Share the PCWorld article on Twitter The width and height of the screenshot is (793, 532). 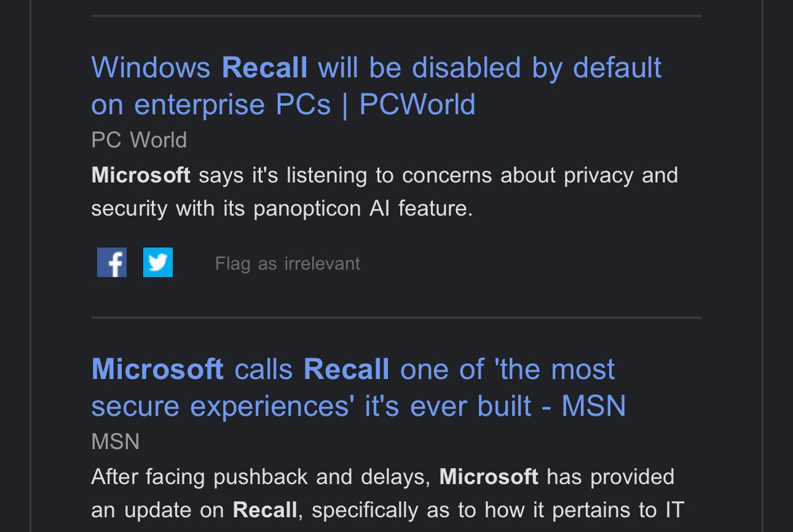tap(158, 262)
